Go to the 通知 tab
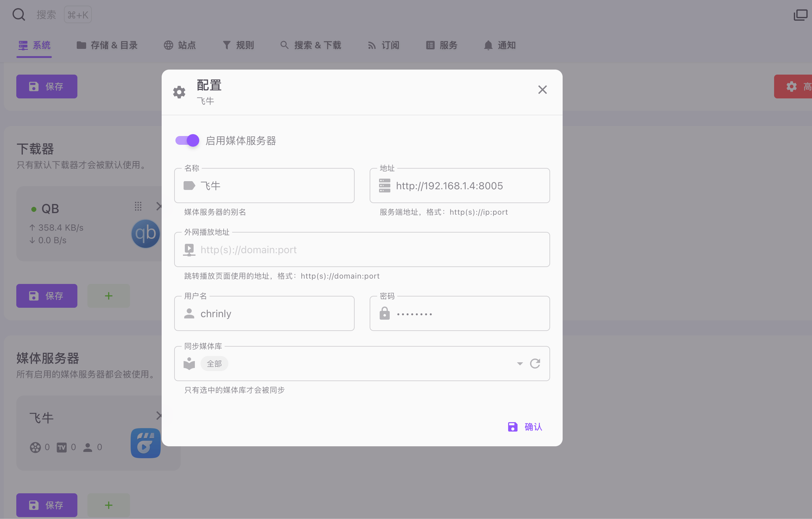The image size is (812, 519). point(499,45)
